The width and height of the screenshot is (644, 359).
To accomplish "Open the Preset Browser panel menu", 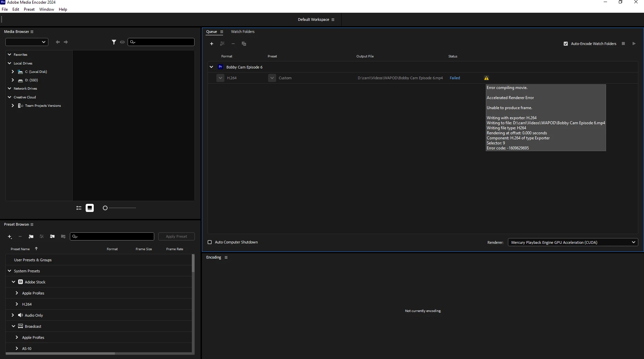I will coord(32,224).
